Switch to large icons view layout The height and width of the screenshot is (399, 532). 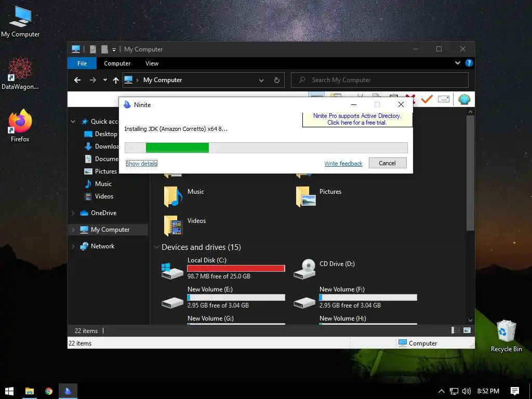coord(467,330)
